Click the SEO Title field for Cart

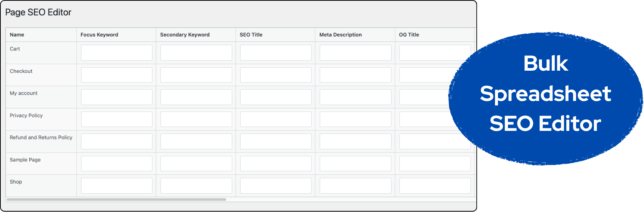click(x=276, y=53)
